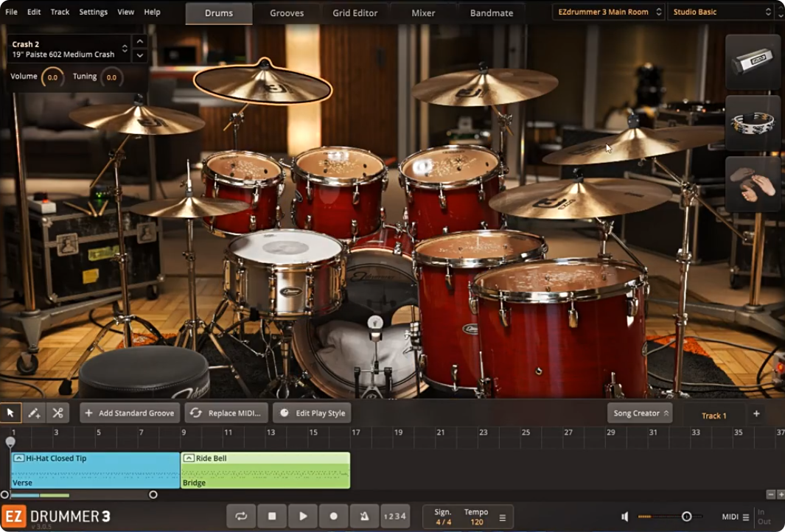The image size is (785, 532).
Task: Click Add Standard Groove button
Action: click(130, 413)
